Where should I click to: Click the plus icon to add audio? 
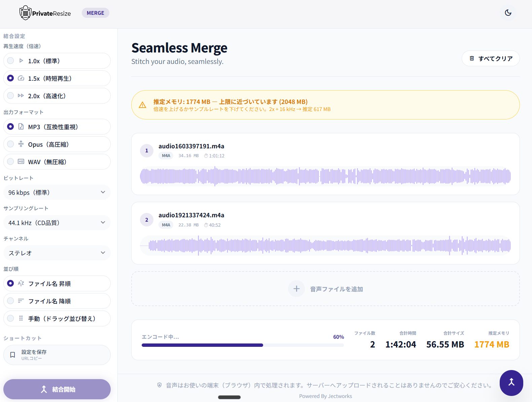click(x=296, y=289)
